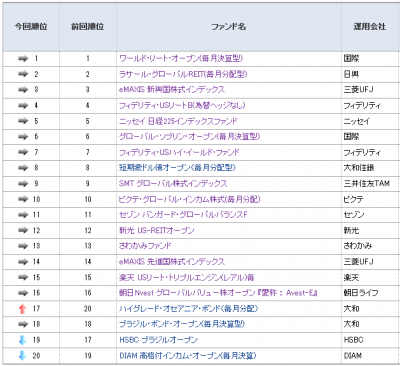Image resolution: width=400 pixels, height=366 pixels.
Task: Open the ワールド・リート・オープン(毎月決算型) fund link
Action: coord(181,59)
